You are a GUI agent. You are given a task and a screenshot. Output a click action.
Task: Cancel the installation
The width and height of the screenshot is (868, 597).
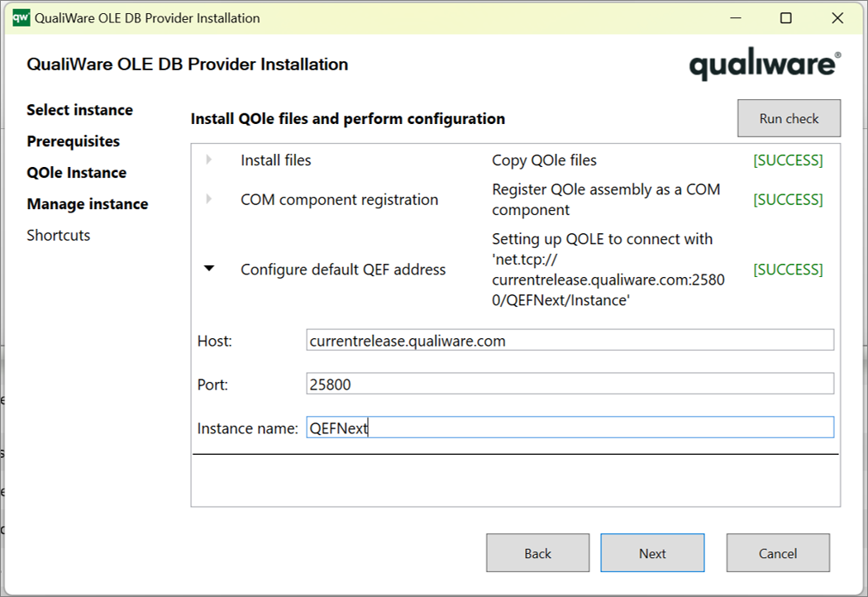(x=778, y=552)
